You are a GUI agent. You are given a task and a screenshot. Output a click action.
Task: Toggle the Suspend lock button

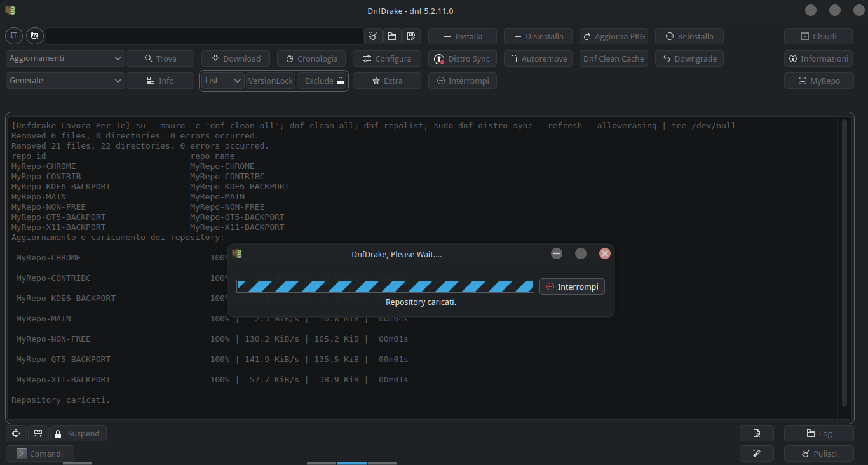tap(78, 433)
